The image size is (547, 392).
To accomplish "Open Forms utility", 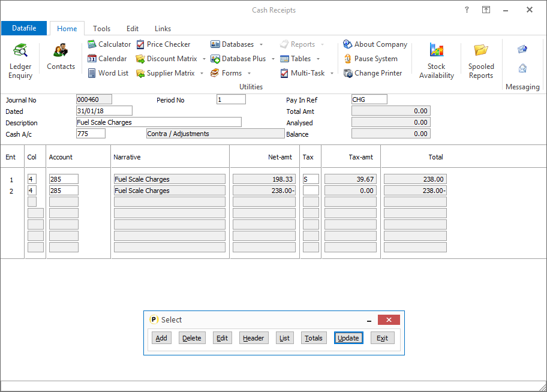I will [226, 73].
